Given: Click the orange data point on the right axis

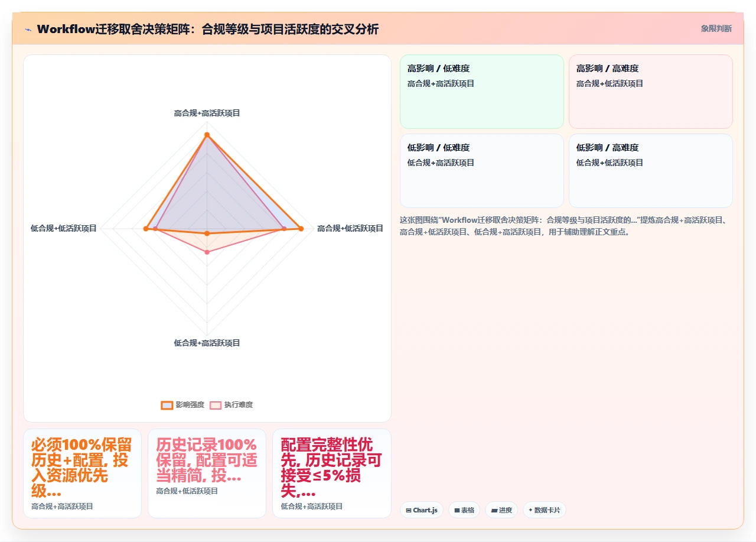Looking at the screenshot, I should point(301,229).
